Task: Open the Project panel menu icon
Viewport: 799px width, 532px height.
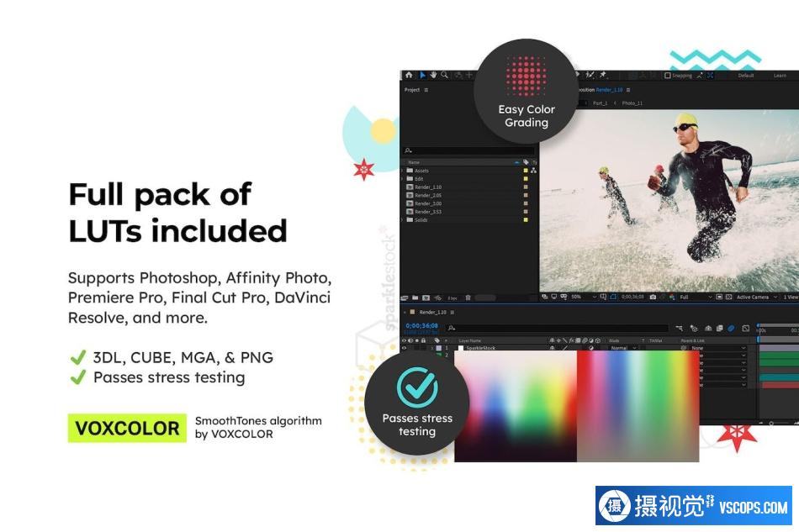Action: point(426,90)
